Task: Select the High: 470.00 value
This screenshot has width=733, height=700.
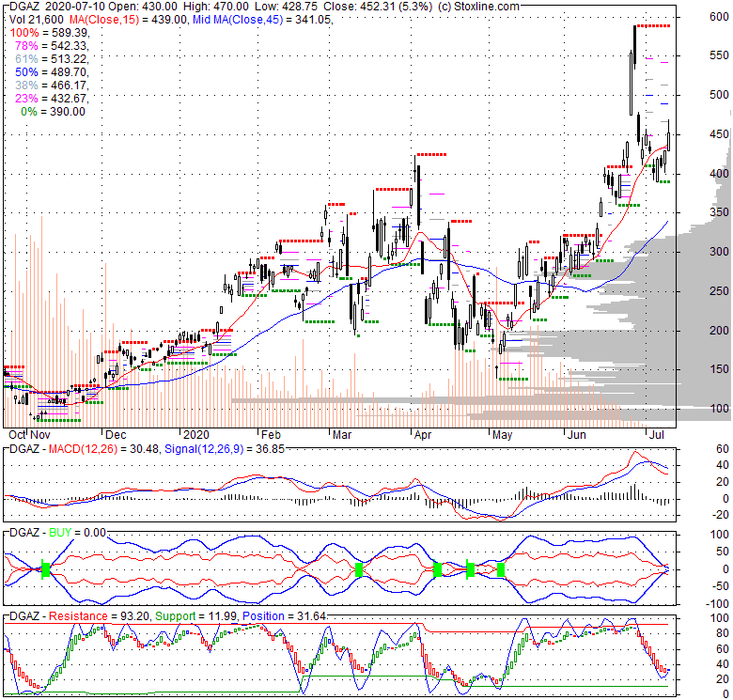Action: [x=215, y=7]
